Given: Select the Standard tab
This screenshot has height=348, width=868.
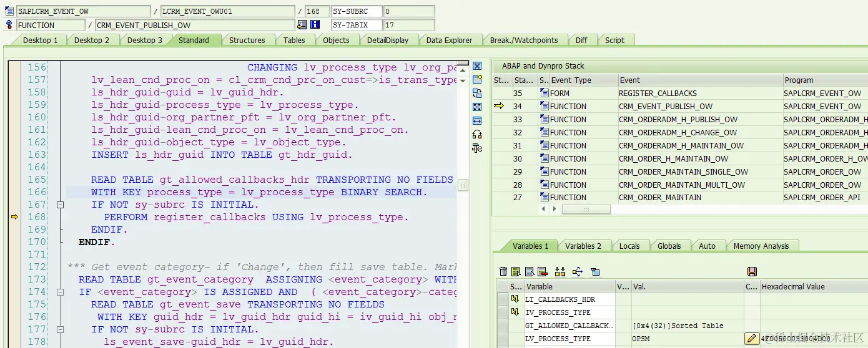Looking at the screenshot, I should (x=194, y=40).
